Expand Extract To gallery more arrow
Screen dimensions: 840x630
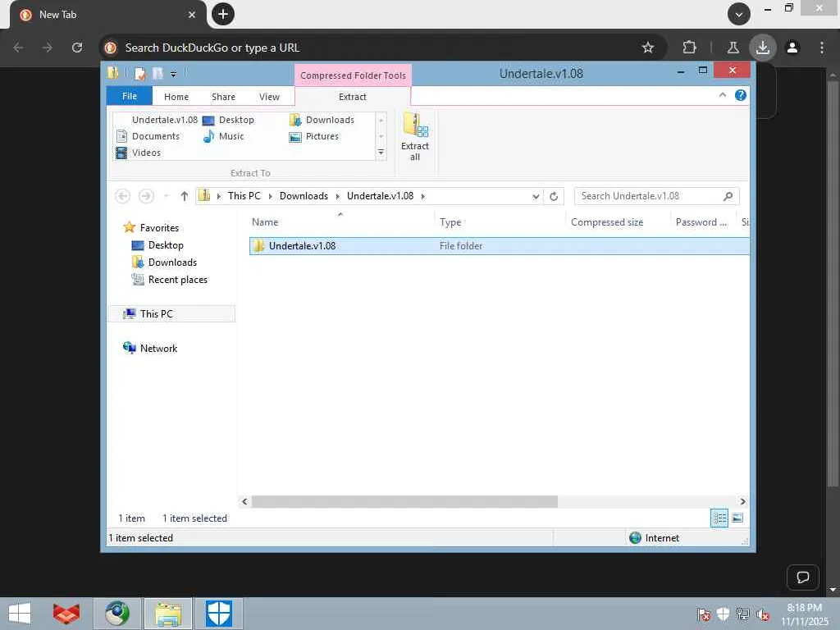point(381,153)
